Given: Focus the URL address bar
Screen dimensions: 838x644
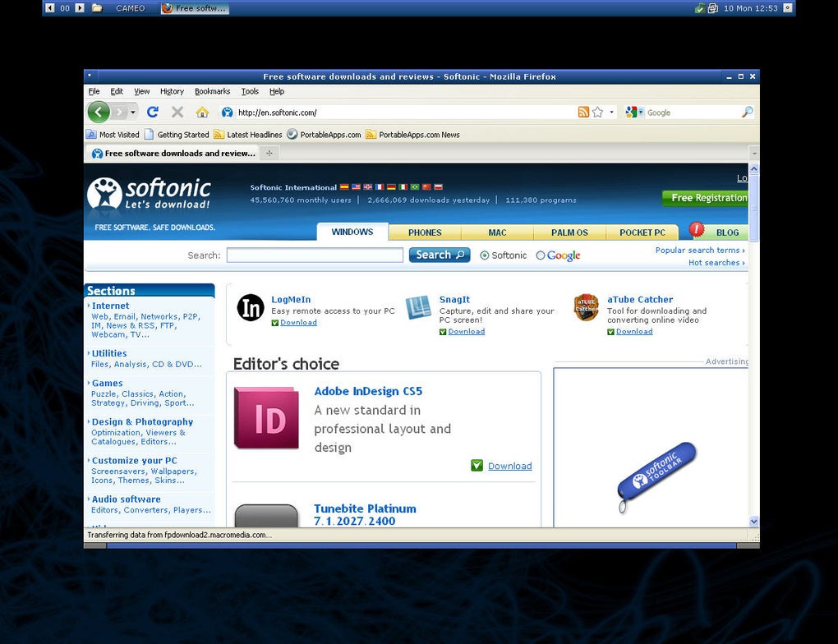Looking at the screenshot, I should click(x=405, y=113).
